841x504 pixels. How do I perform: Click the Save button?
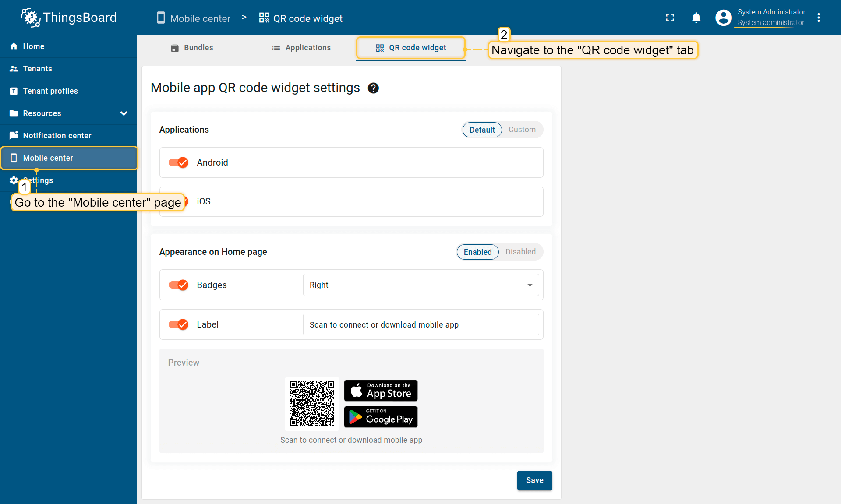(x=534, y=480)
